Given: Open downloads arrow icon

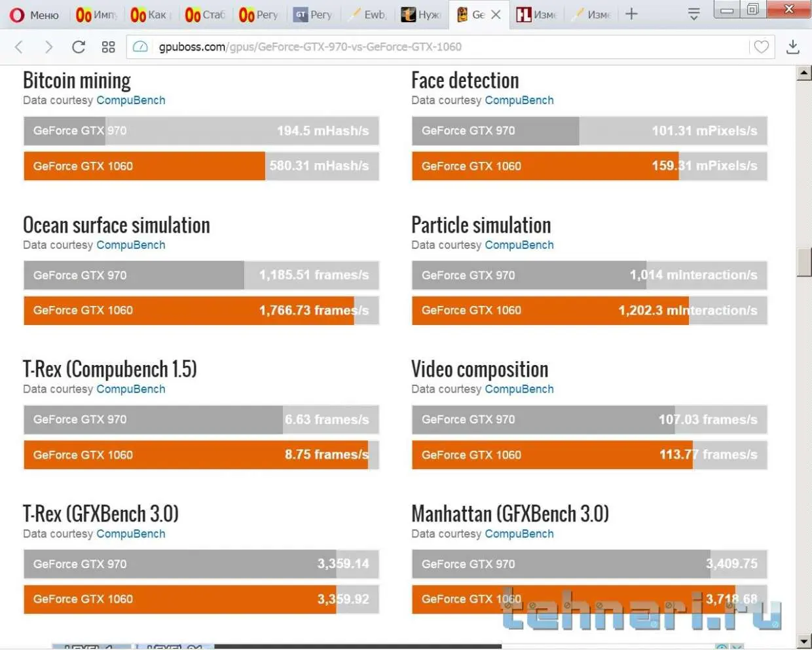Looking at the screenshot, I should click(793, 47).
